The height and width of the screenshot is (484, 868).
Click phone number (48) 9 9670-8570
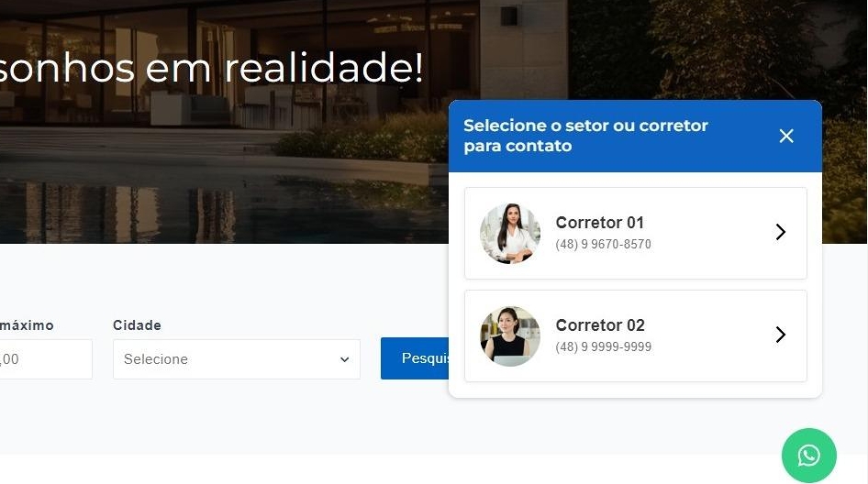(x=604, y=244)
